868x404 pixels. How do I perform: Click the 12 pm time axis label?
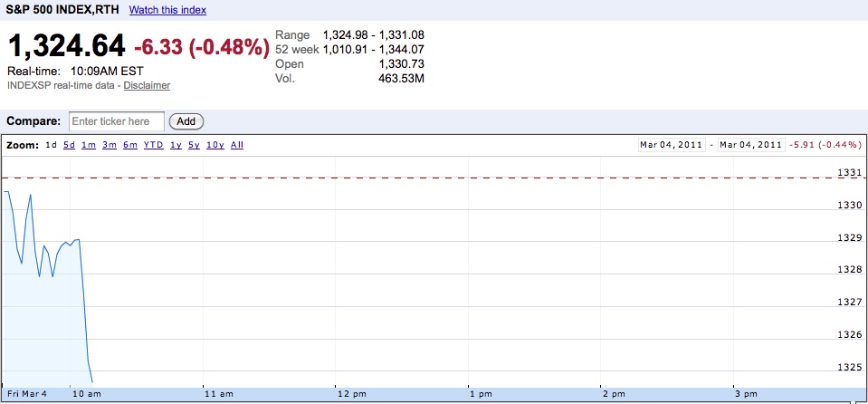click(x=351, y=394)
